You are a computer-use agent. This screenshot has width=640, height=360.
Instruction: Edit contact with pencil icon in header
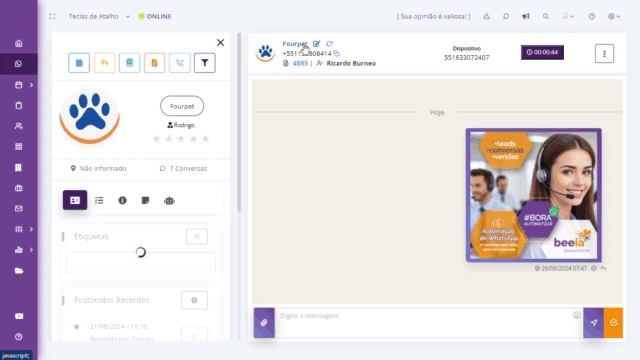[316, 44]
